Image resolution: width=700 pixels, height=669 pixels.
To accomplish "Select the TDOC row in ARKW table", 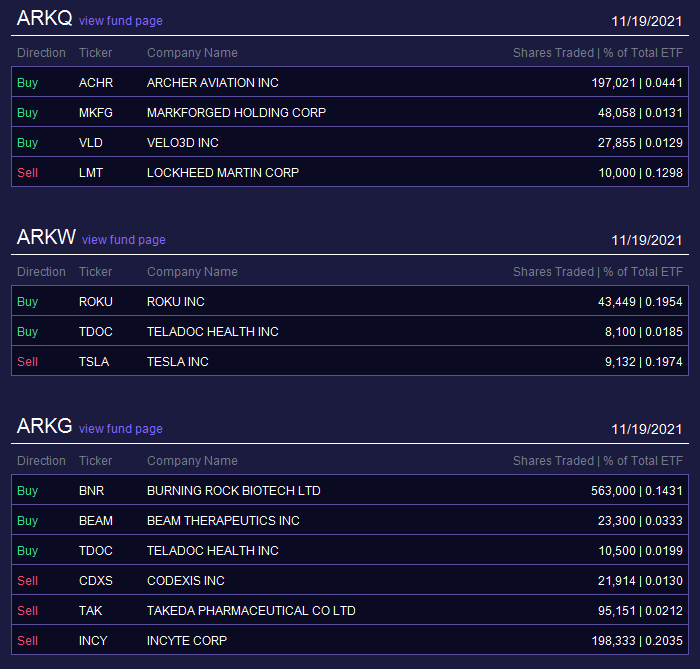I will tap(350, 332).
